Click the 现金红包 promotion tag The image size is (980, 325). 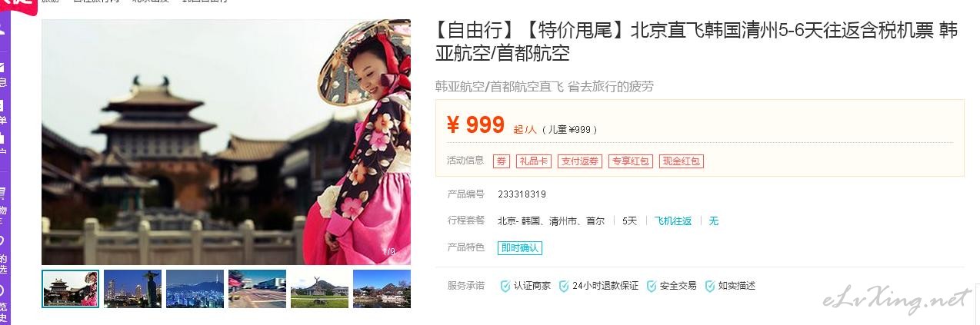click(682, 161)
